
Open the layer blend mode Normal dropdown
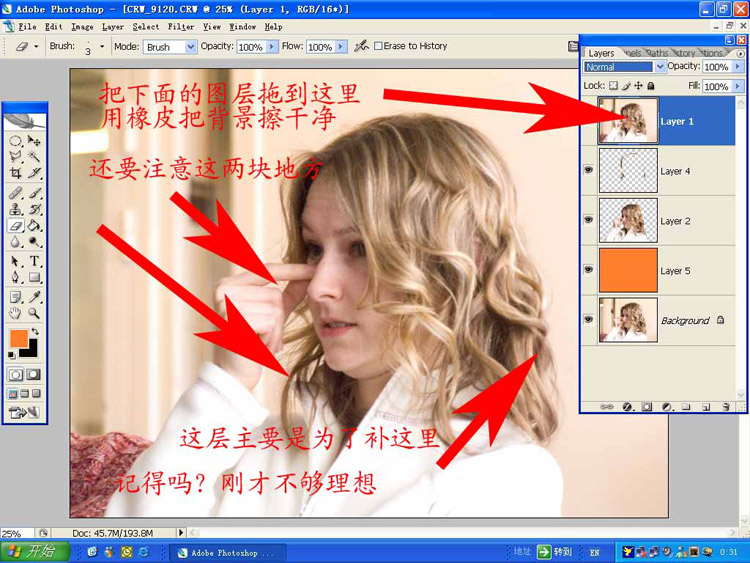(660, 66)
